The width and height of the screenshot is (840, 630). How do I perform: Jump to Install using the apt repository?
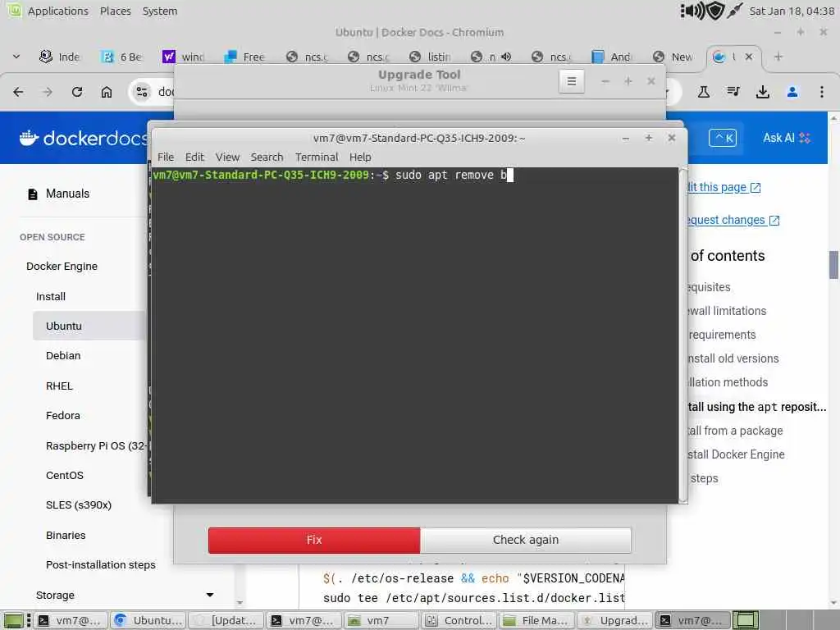pyautogui.click(x=756, y=407)
